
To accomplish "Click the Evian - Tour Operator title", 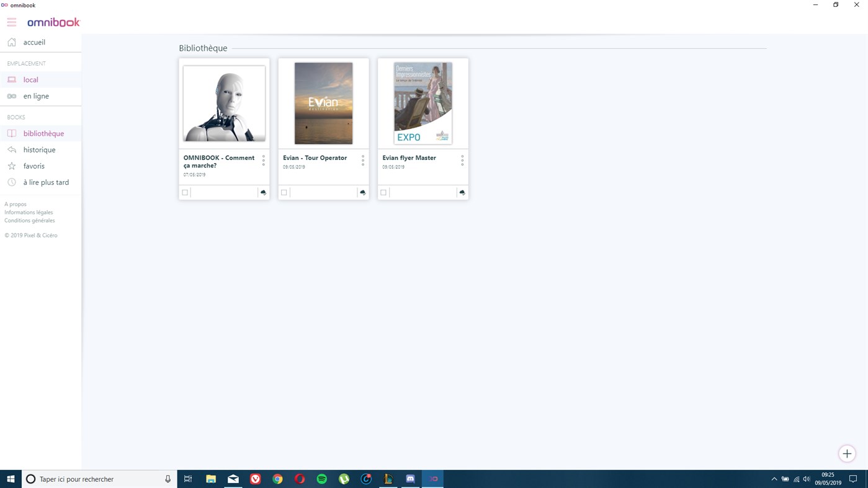I will (x=315, y=157).
